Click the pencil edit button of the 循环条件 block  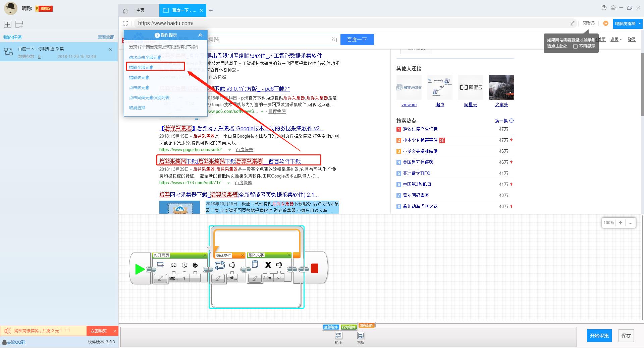[x=218, y=278]
